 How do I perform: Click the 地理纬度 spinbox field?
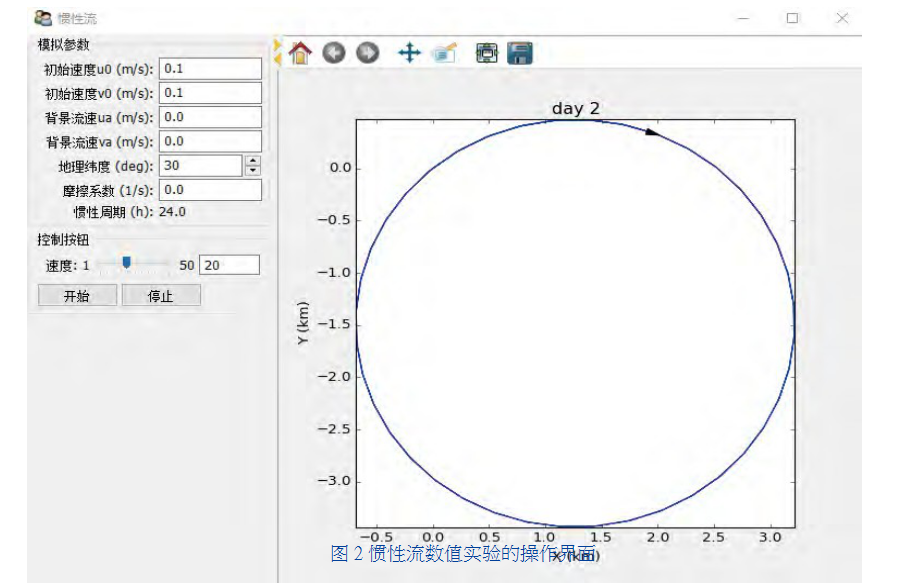[x=201, y=166]
